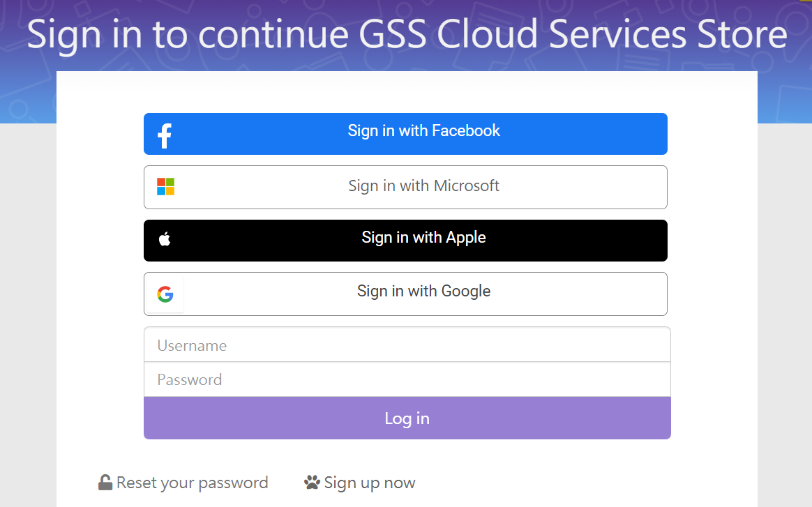812x507 pixels.
Task: Click the white Apple logo icon
Action: (165, 240)
